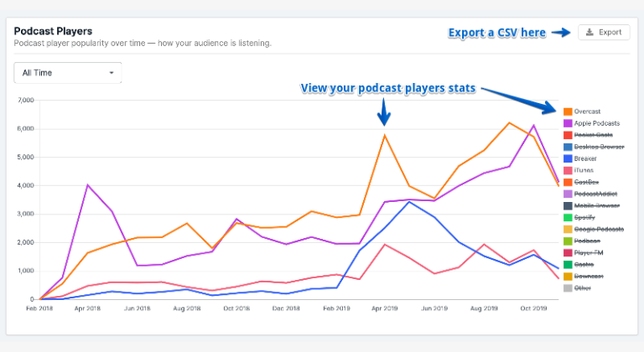
Task: Show the Mobile Browser series
Action: (597, 205)
